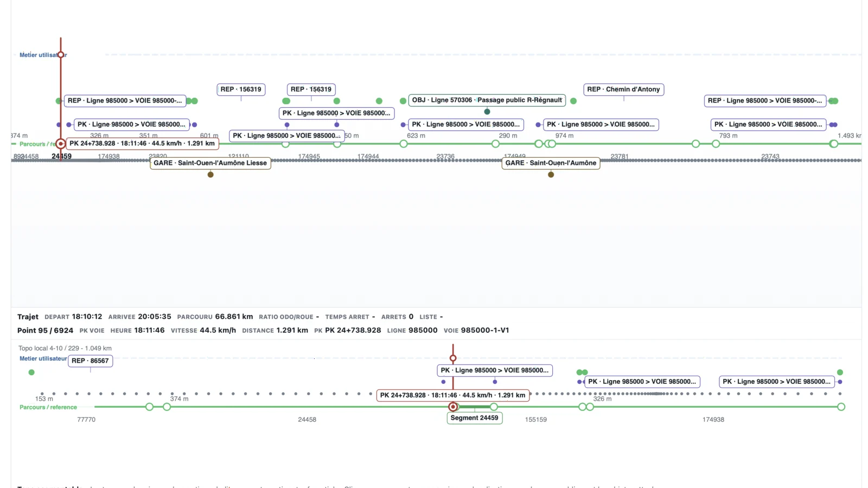Select the Segment 24459 label

pyautogui.click(x=474, y=418)
